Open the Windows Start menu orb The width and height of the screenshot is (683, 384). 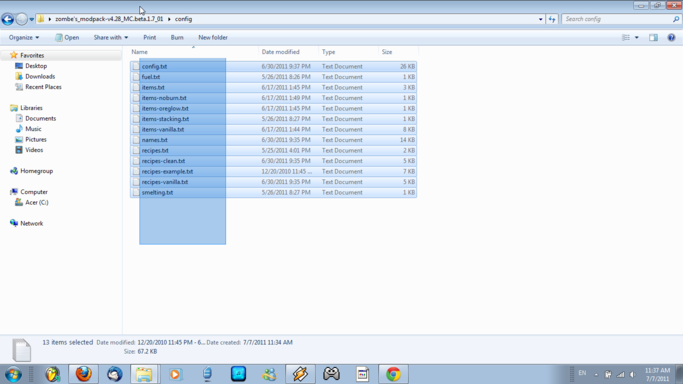(x=13, y=374)
